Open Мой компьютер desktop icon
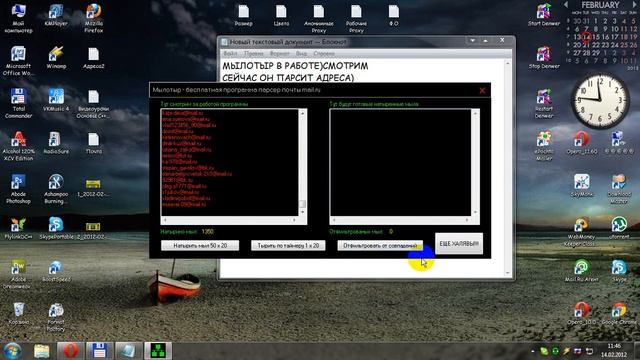The width and height of the screenshot is (640, 360). [x=18, y=18]
